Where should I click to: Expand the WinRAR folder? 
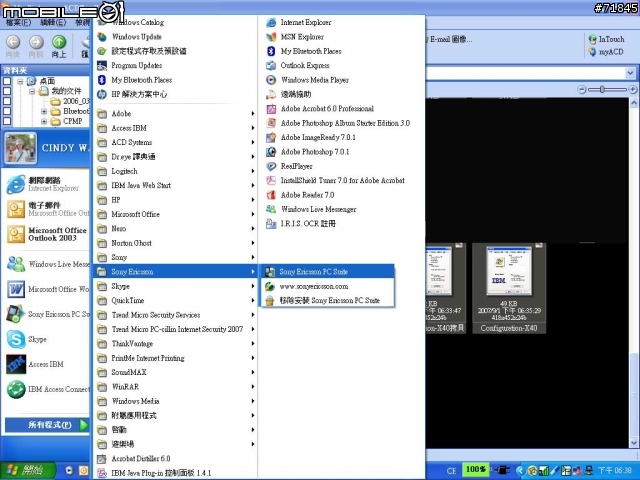[x=176, y=387]
